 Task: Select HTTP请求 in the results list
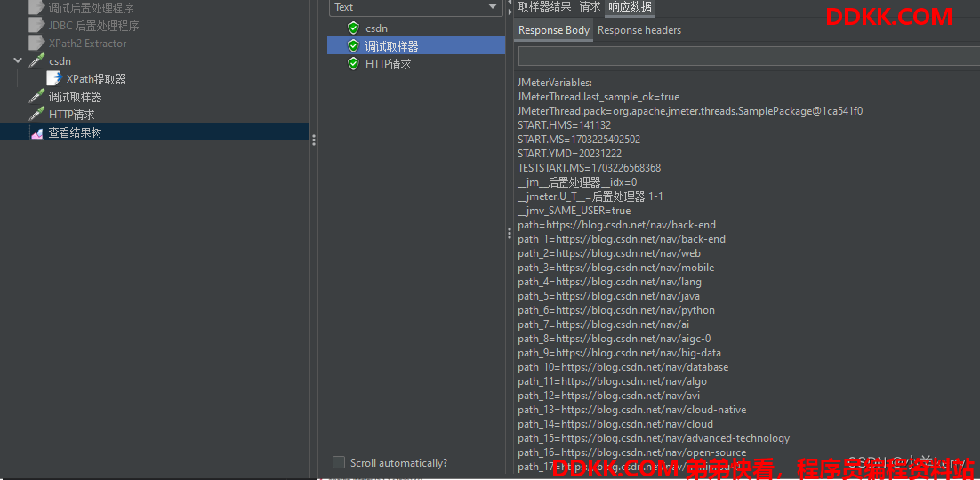[x=388, y=63]
